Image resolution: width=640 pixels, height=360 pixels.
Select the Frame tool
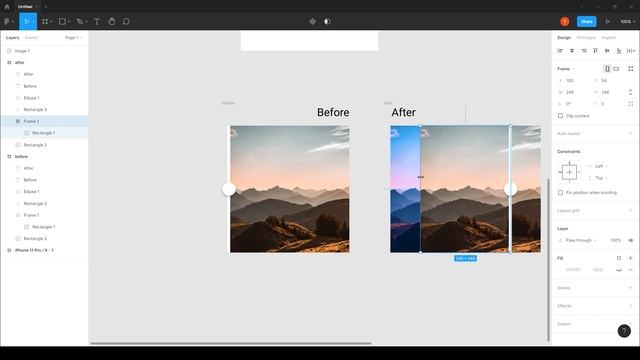45,22
